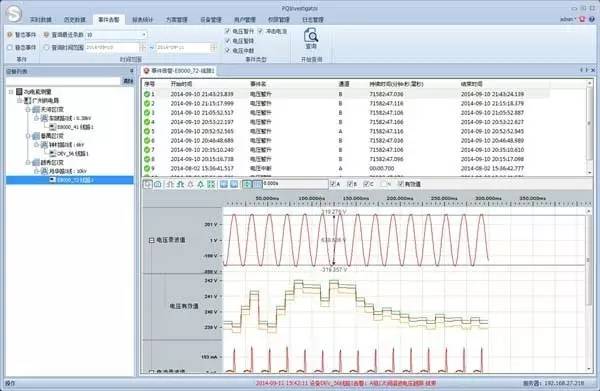Screen dimensions: 600x391
Task: Click the green status icon of event row 1
Action: point(147,94)
